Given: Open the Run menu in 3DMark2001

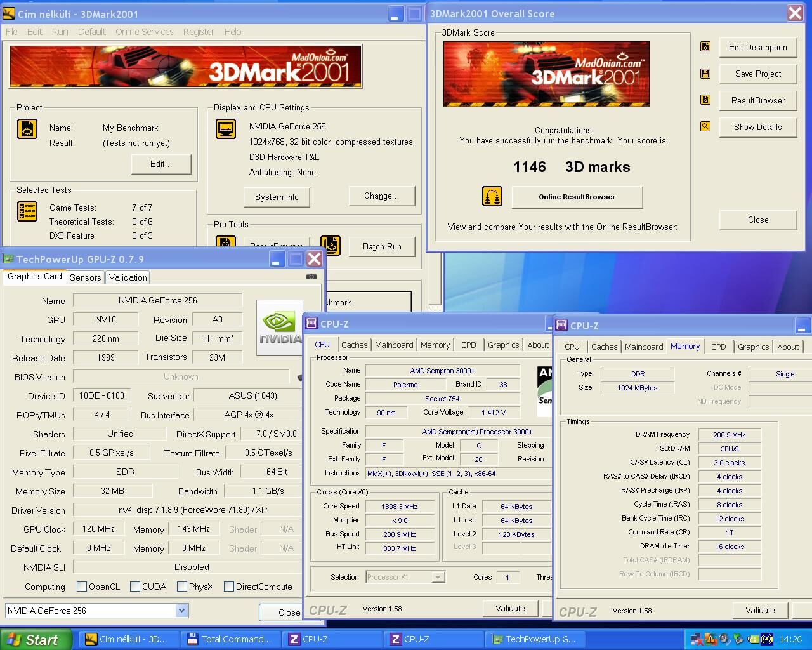Looking at the screenshot, I should (x=60, y=32).
